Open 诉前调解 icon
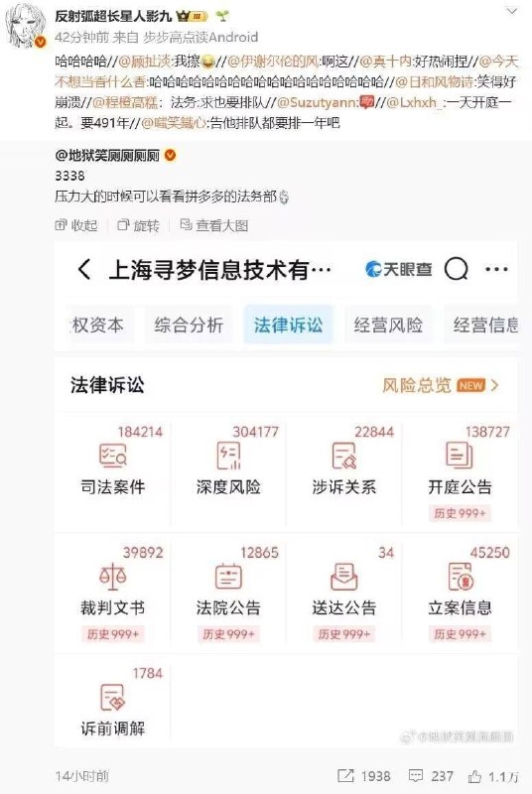The image size is (532, 794). [x=112, y=698]
